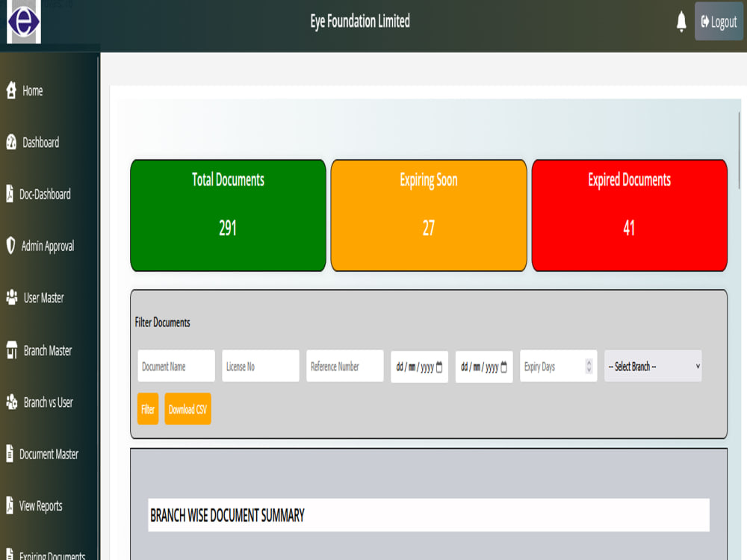Open the first date picker calendar icon

[439, 367]
